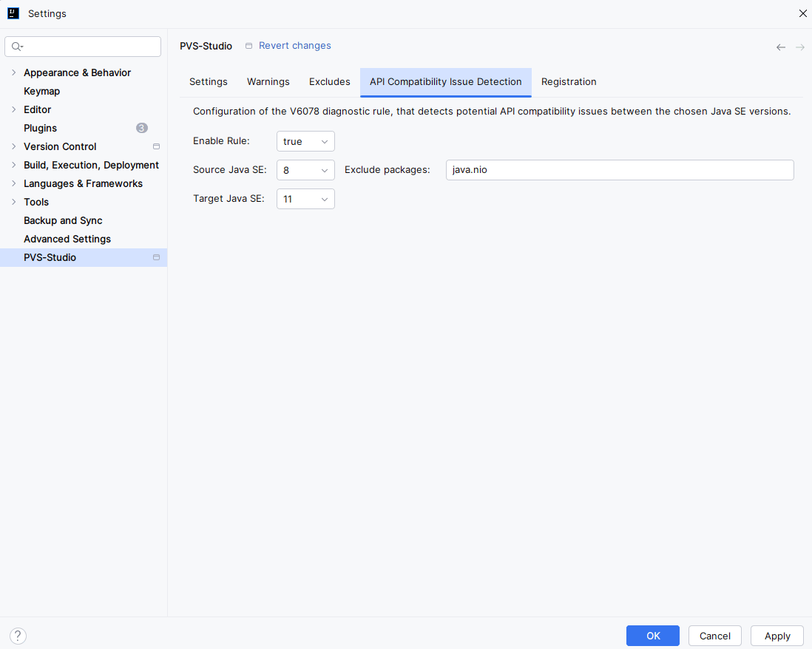This screenshot has width=812, height=649.
Task: Expand Build, Execution, Deployment section
Action: click(14, 165)
